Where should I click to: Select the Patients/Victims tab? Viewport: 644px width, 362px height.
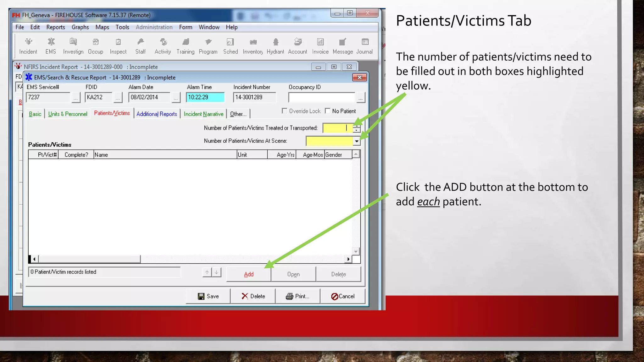click(x=112, y=113)
